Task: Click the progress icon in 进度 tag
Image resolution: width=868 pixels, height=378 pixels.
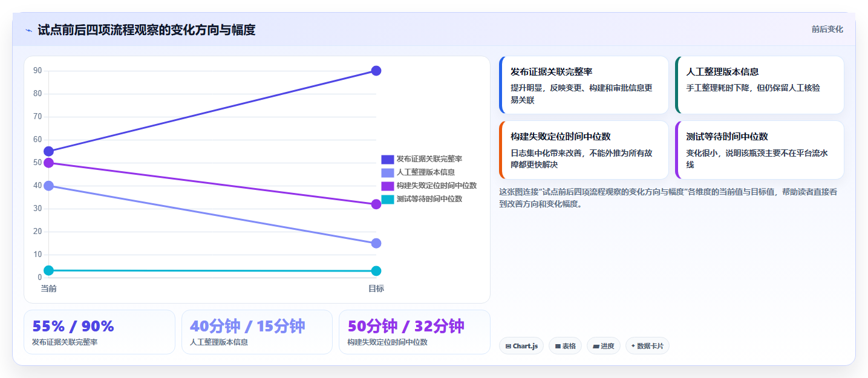Action: pyautogui.click(x=596, y=347)
